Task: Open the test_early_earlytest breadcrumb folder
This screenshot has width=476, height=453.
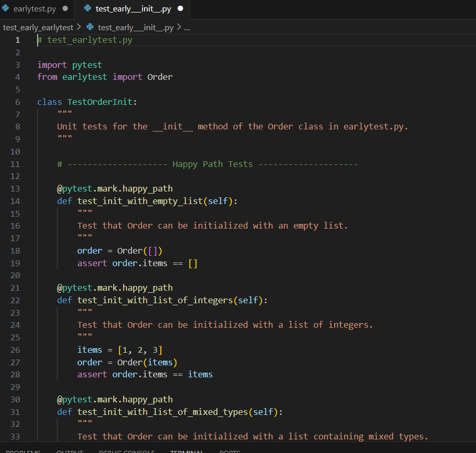Action: [x=38, y=28]
